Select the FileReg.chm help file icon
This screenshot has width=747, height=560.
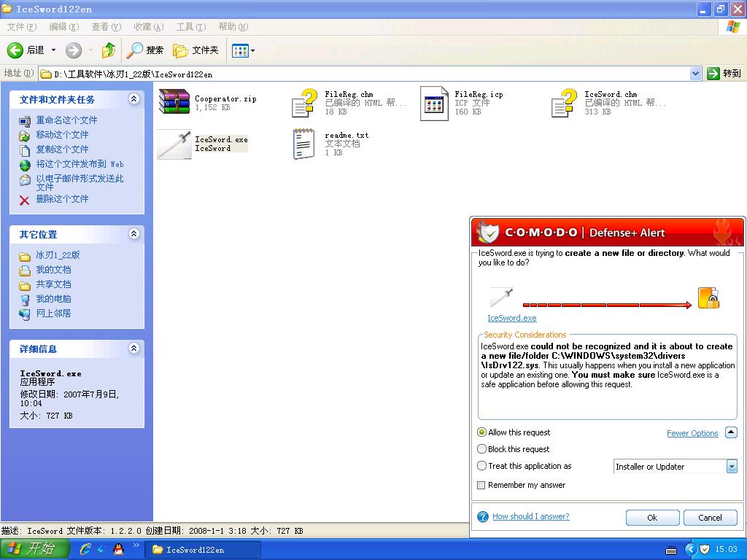pyautogui.click(x=304, y=103)
